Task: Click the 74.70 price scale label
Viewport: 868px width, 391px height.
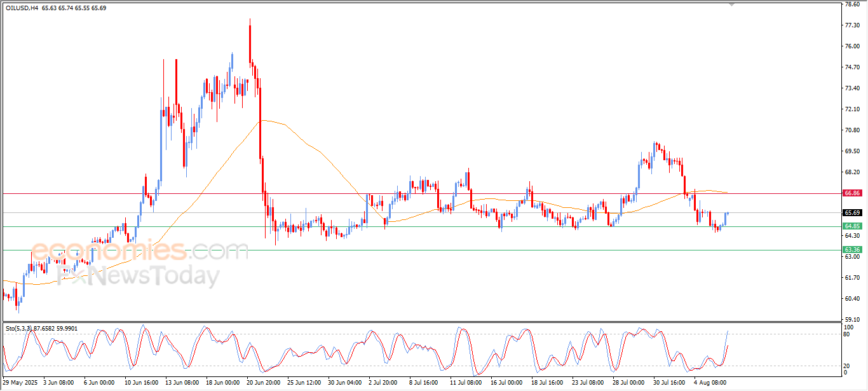Action: click(x=852, y=67)
